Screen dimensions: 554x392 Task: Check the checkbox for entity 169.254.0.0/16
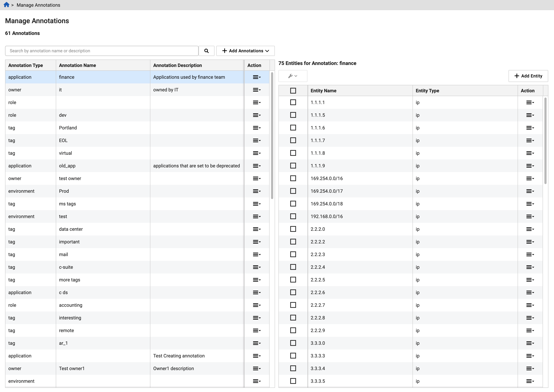point(293,178)
